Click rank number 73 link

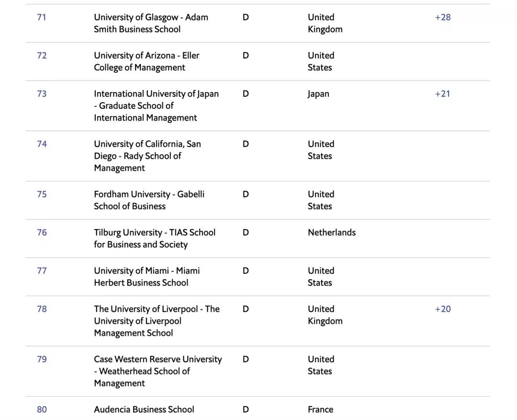(x=42, y=94)
